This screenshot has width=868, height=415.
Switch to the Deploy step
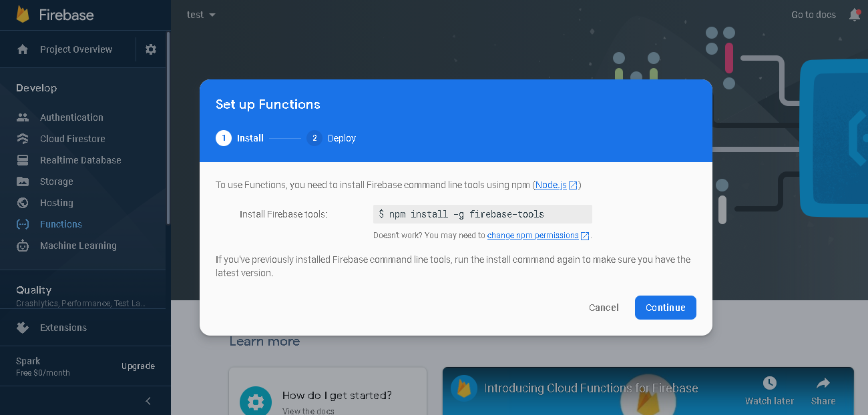(x=331, y=138)
